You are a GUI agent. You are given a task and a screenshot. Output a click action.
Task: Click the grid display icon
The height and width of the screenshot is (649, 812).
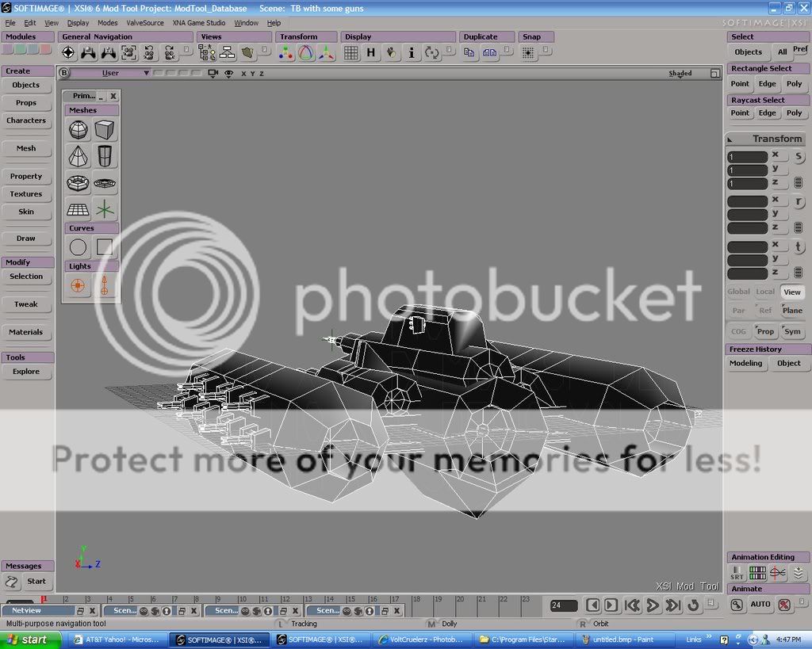[x=350, y=53]
